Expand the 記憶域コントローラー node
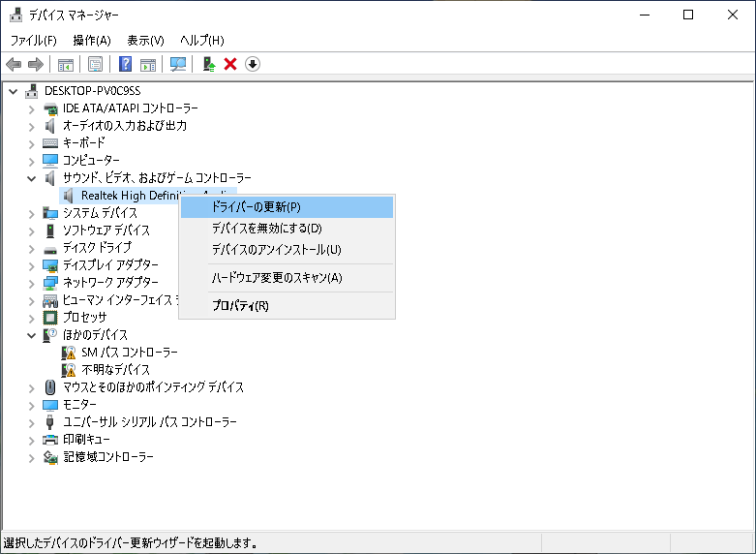Image resolution: width=756 pixels, height=554 pixels. (32, 458)
